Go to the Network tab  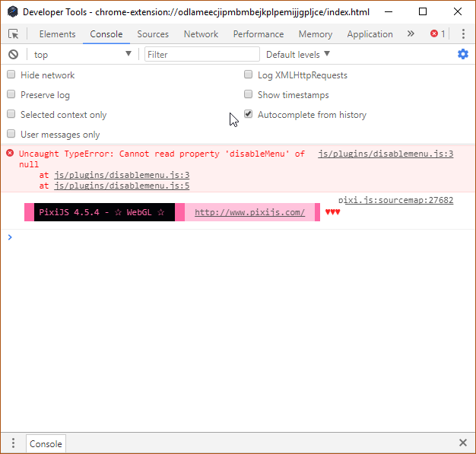201,34
